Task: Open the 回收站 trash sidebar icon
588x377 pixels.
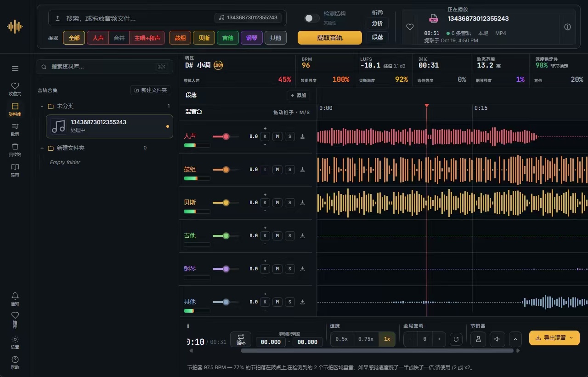Action: pyautogui.click(x=15, y=149)
